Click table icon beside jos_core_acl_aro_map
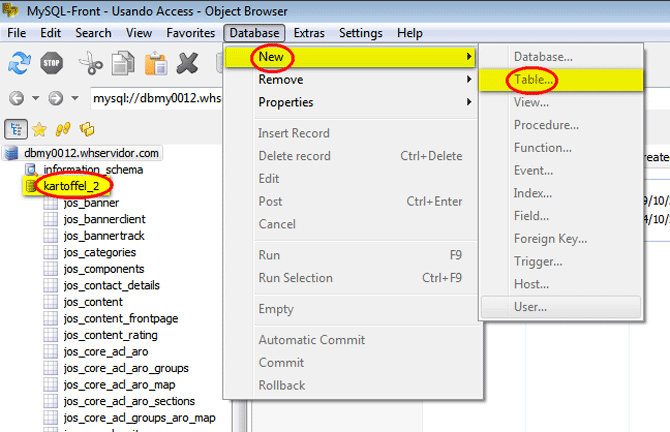670x432 pixels. [50, 385]
